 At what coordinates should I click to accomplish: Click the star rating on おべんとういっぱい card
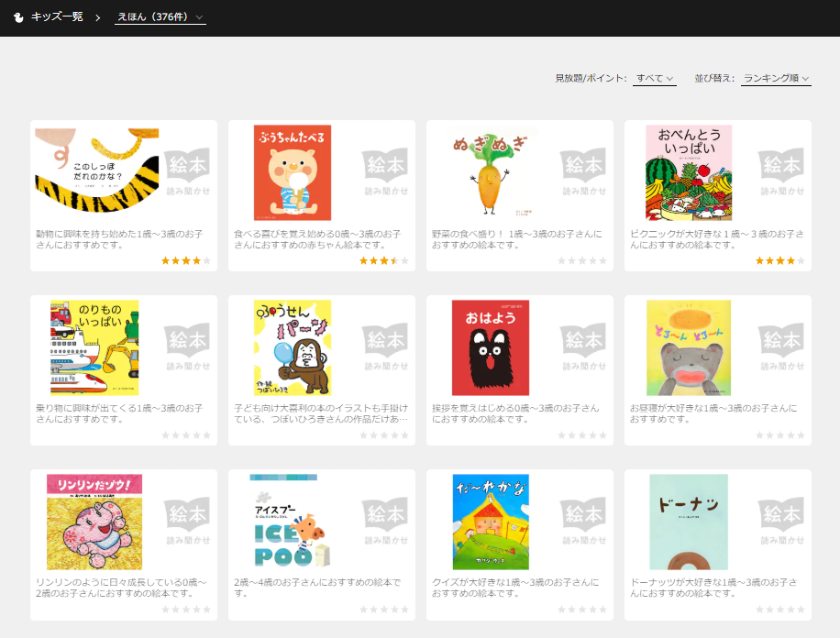(780, 261)
